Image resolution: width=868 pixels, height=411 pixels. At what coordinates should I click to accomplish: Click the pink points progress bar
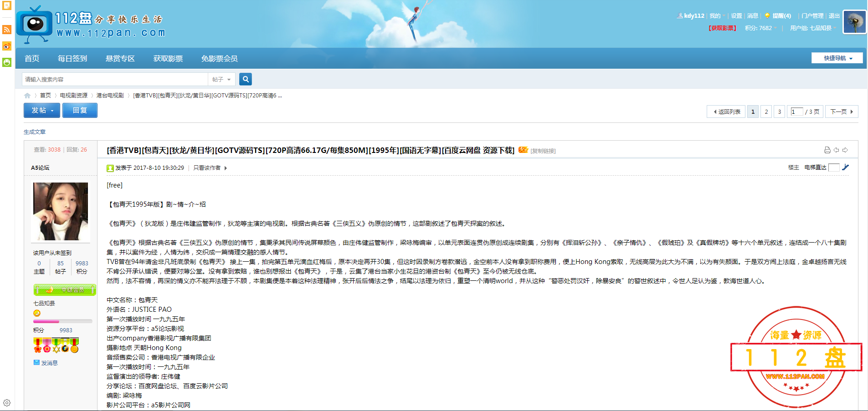[x=63, y=321]
